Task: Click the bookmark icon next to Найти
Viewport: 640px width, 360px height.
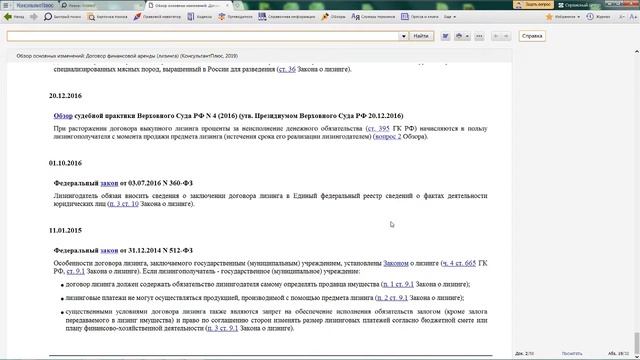Action: (x=445, y=36)
